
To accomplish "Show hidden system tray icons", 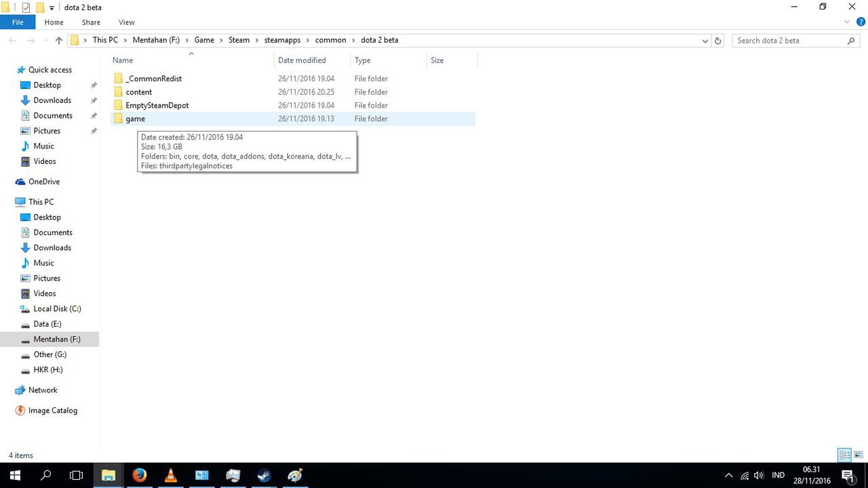I will coord(728,475).
